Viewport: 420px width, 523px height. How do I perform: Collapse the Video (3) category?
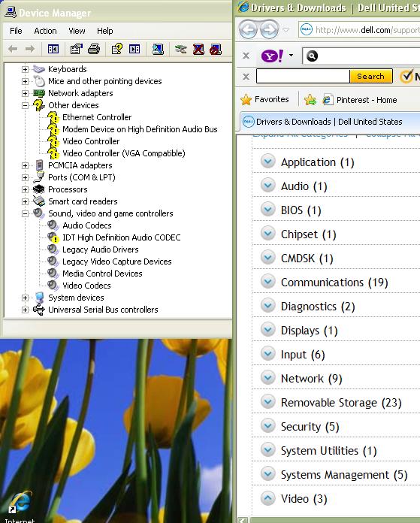(268, 498)
